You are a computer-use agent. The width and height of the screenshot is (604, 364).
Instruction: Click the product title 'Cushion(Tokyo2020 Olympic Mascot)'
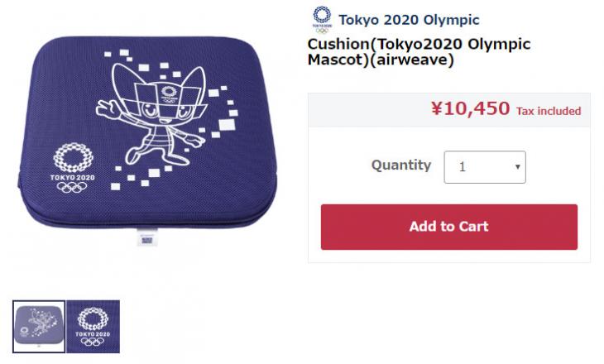(419, 51)
